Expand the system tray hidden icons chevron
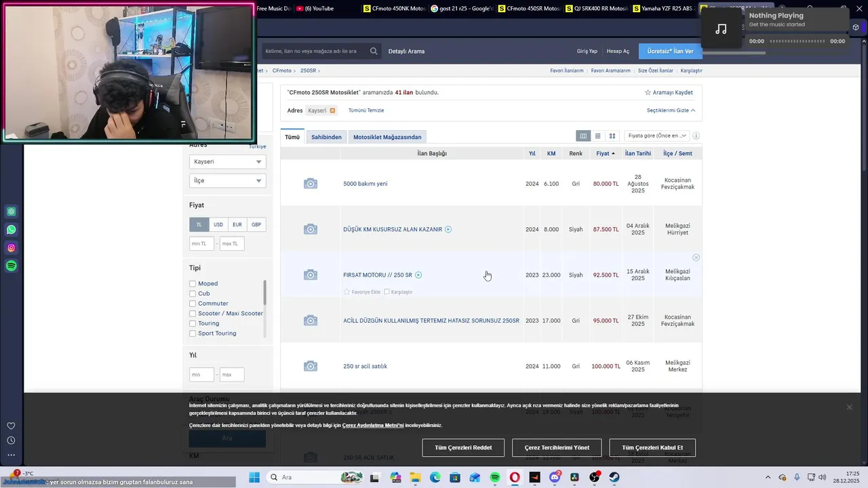Screen dimensions: 868x488 tap(768, 477)
